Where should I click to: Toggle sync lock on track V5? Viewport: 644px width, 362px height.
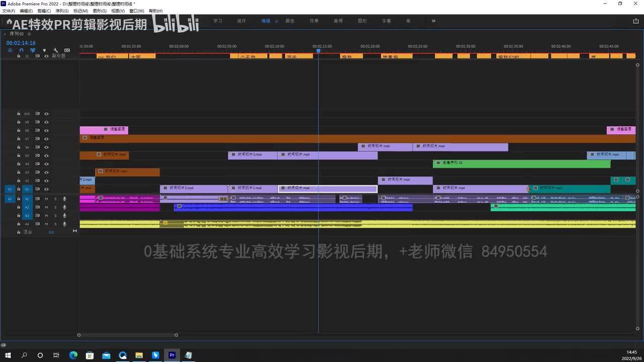click(37, 155)
